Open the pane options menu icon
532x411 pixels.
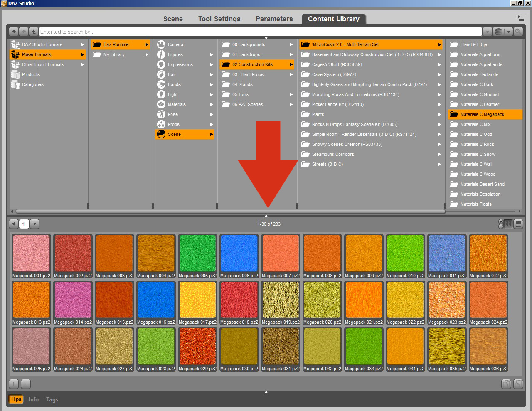click(x=520, y=18)
